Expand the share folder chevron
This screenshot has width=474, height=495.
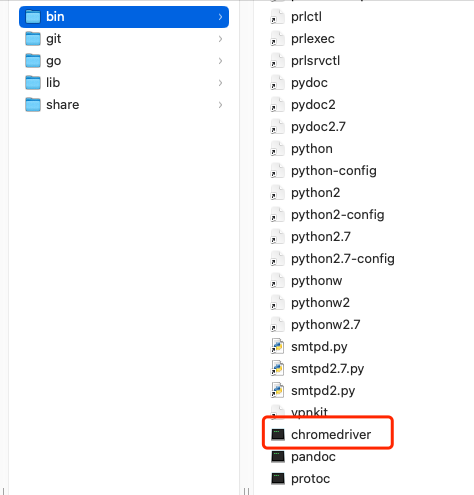point(220,105)
